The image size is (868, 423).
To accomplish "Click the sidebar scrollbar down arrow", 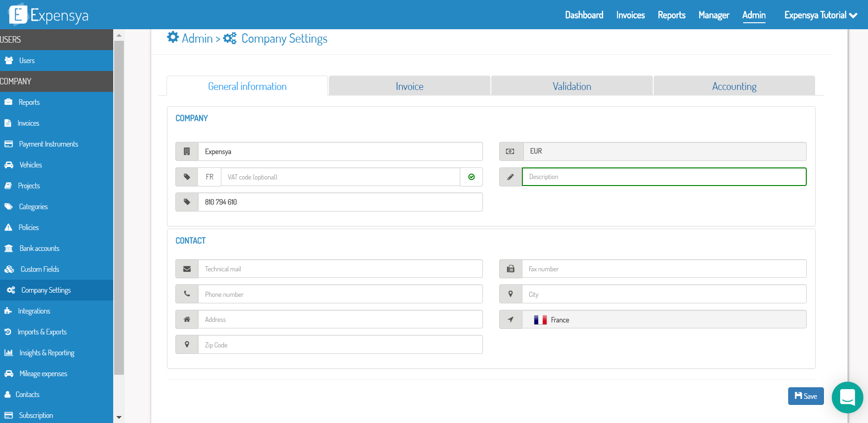I will (x=119, y=417).
